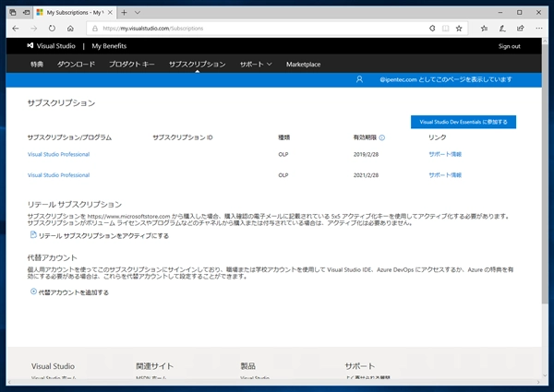Click the user account icon in the blue bar
The height and width of the screenshot is (392, 554).
pos(359,79)
